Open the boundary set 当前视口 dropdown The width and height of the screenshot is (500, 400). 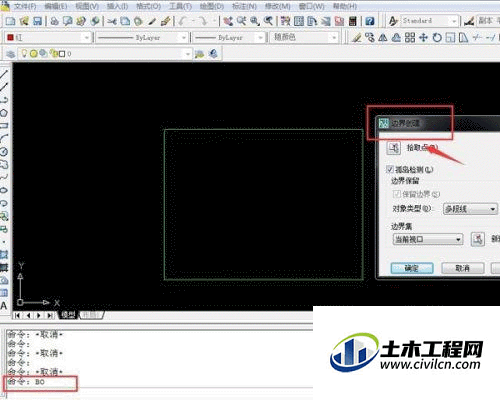(428, 239)
